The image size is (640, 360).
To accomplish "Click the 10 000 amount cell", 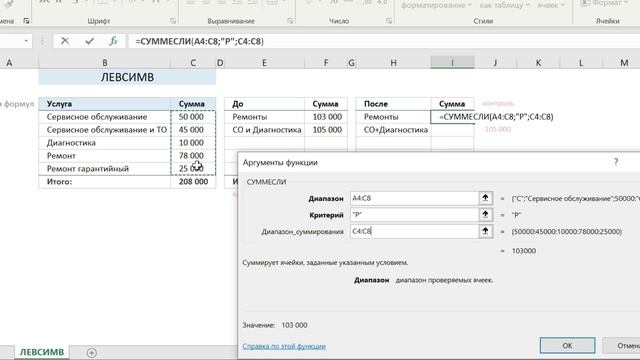I will pyautogui.click(x=193, y=143).
